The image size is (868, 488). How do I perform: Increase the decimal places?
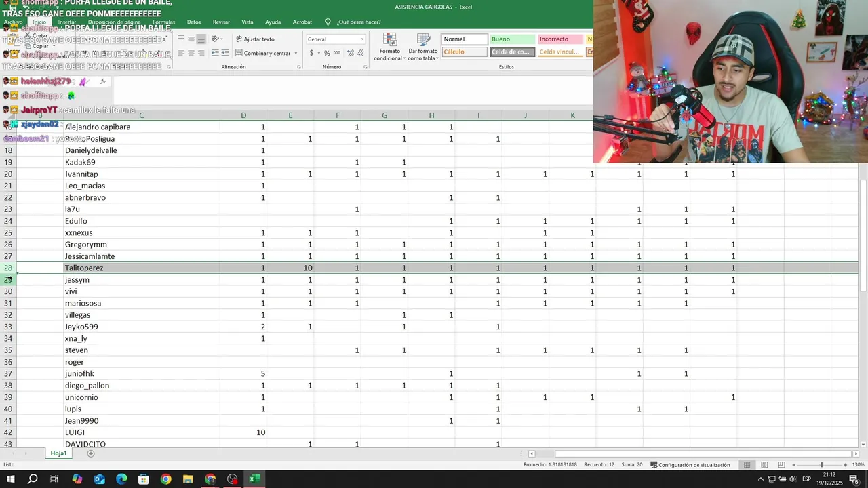[x=351, y=53]
